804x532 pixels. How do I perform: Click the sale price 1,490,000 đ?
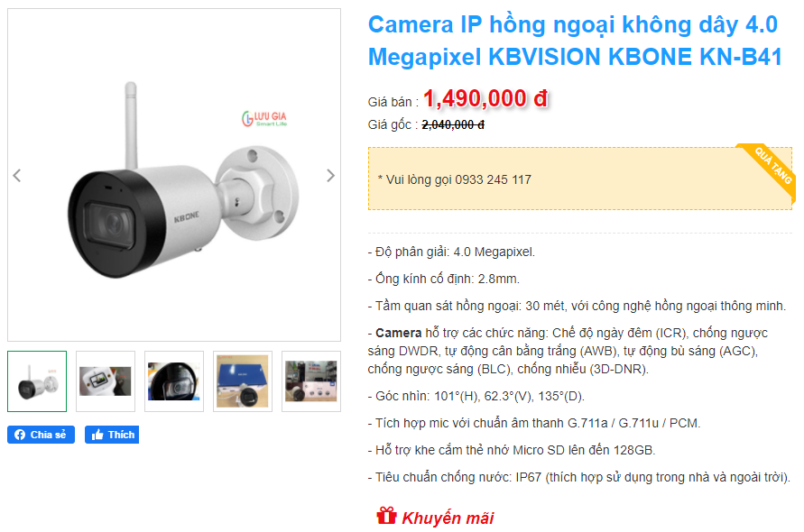485,98
